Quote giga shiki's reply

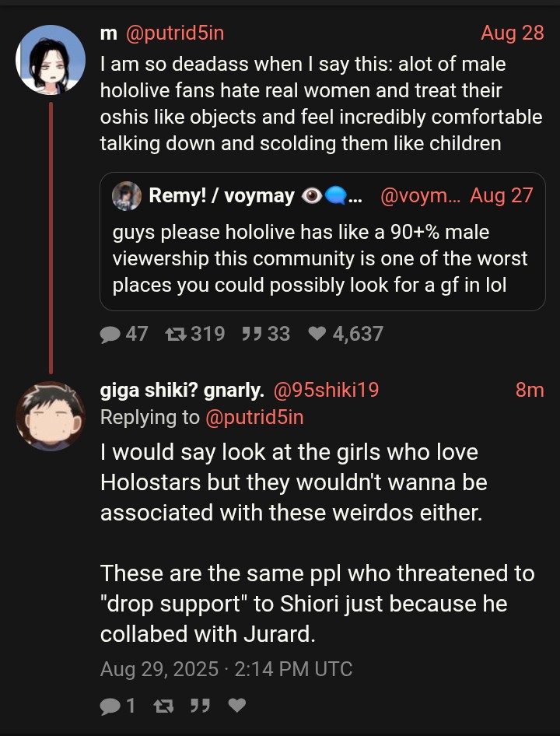(x=201, y=706)
